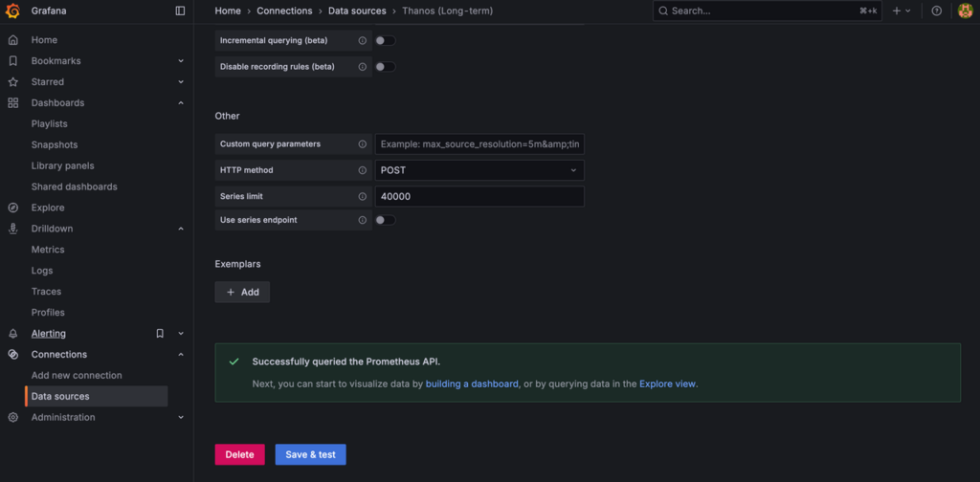Click the search magnifier icon
980x482 pixels.
coord(663,11)
